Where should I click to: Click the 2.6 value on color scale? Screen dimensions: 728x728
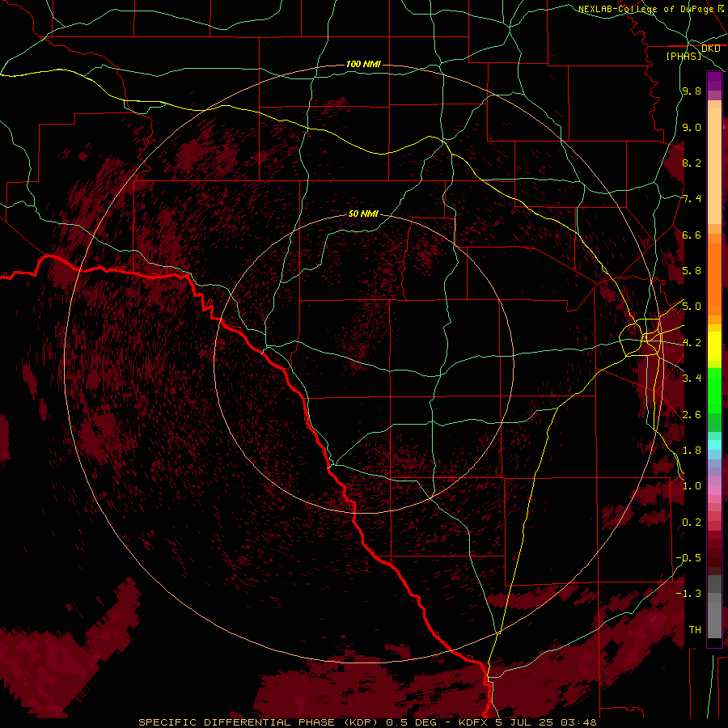coord(692,415)
